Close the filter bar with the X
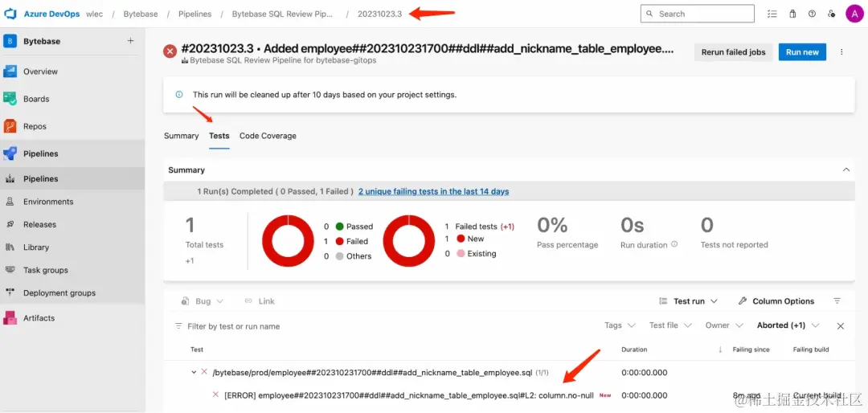The width and height of the screenshot is (868, 413). 841,326
